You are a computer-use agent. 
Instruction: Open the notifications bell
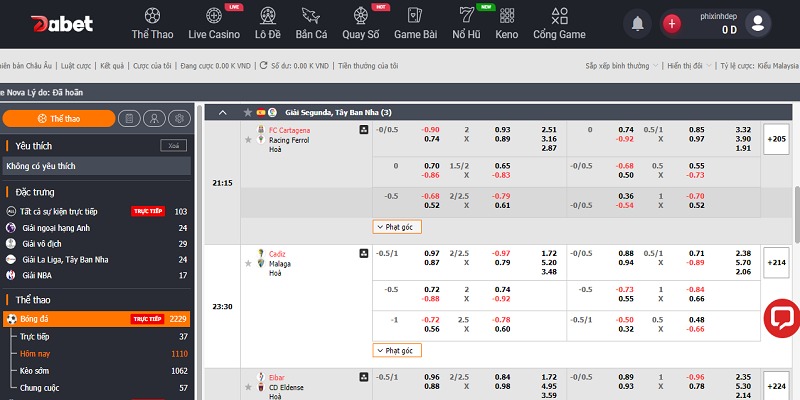(636, 23)
